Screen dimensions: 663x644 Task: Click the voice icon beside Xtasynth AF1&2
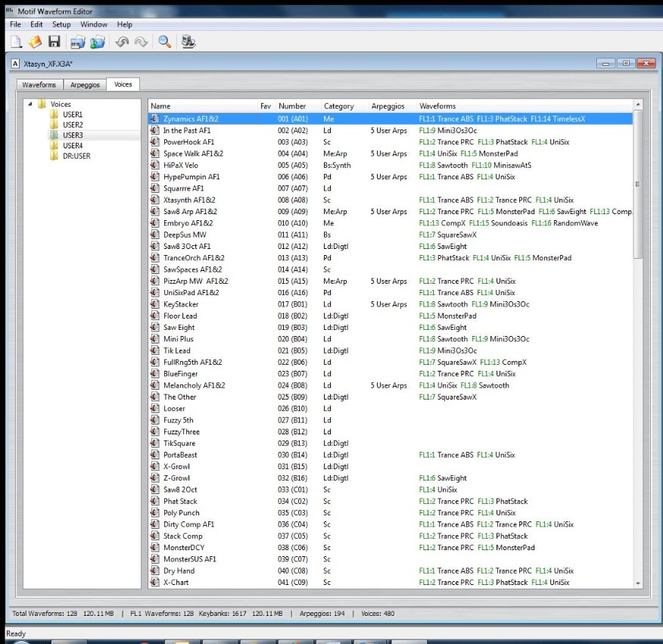coord(155,200)
